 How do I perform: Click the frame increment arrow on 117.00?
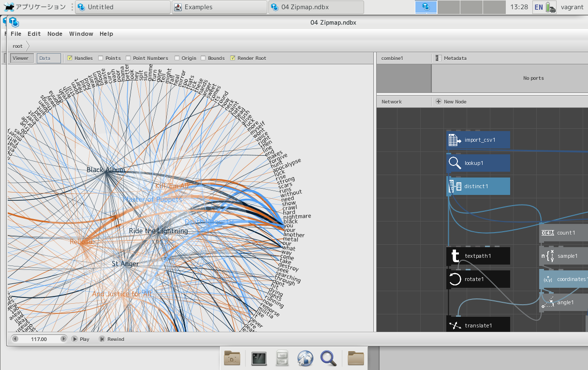pos(63,339)
